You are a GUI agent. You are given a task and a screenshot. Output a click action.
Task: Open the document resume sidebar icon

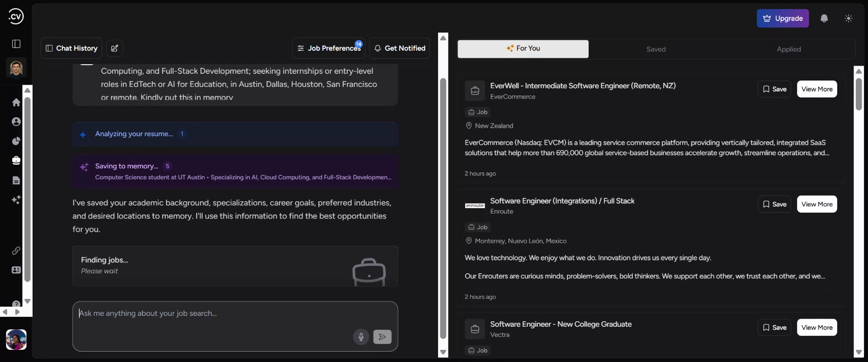(16, 180)
